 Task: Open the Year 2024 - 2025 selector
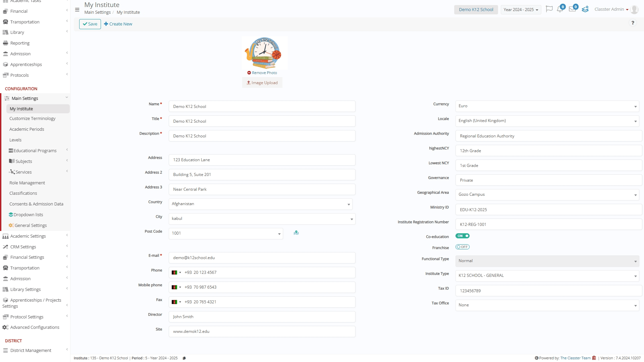tap(521, 10)
